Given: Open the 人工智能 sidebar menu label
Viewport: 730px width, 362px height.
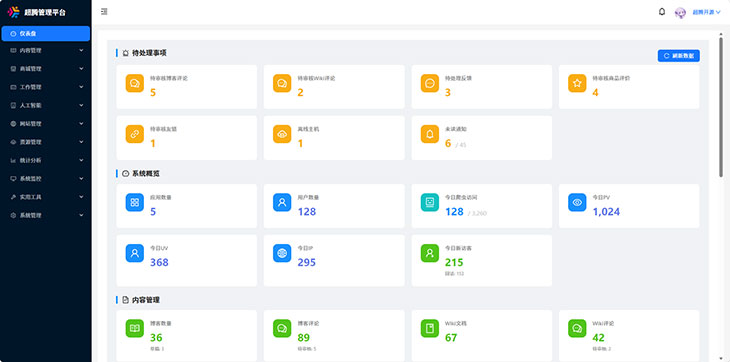Looking at the screenshot, I should [x=31, y=105].
